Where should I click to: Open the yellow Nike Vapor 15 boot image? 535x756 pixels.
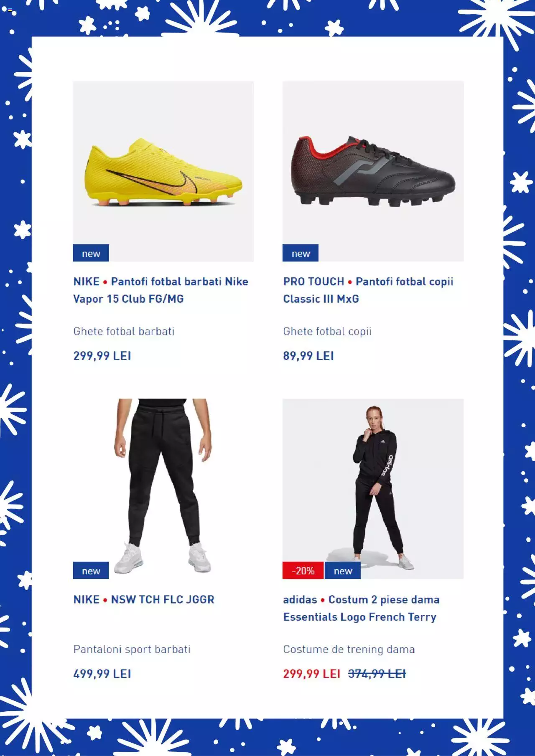[x=163, y=171]
